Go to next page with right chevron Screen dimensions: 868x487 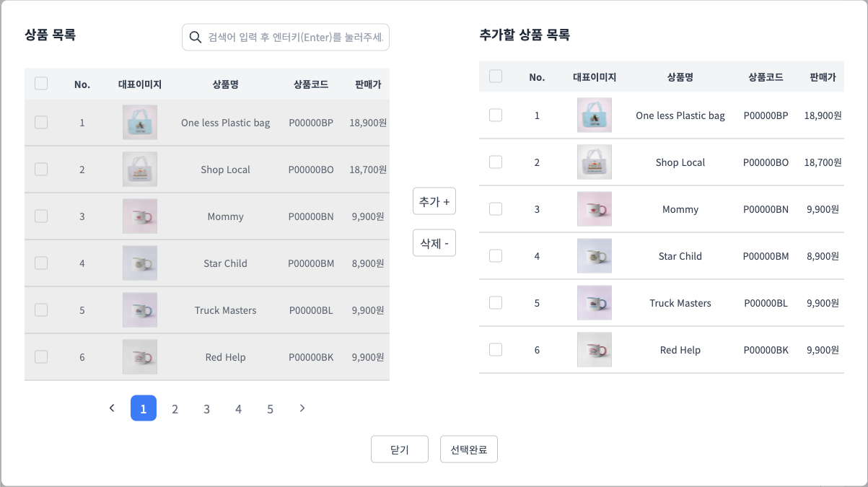(302, 408)
